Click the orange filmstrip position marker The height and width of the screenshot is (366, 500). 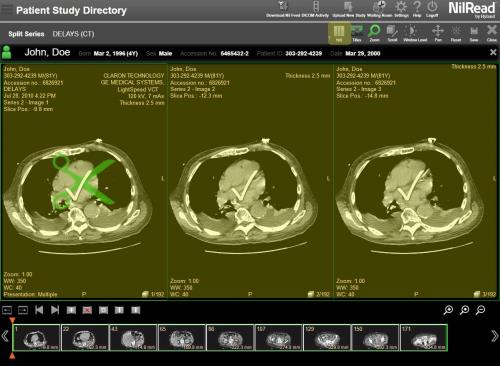pos(12,321)
